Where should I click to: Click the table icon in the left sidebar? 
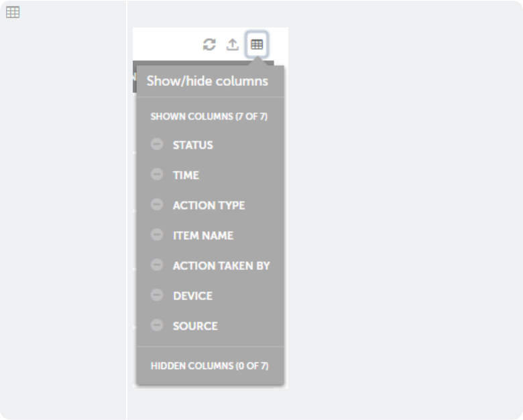point(13,13)
